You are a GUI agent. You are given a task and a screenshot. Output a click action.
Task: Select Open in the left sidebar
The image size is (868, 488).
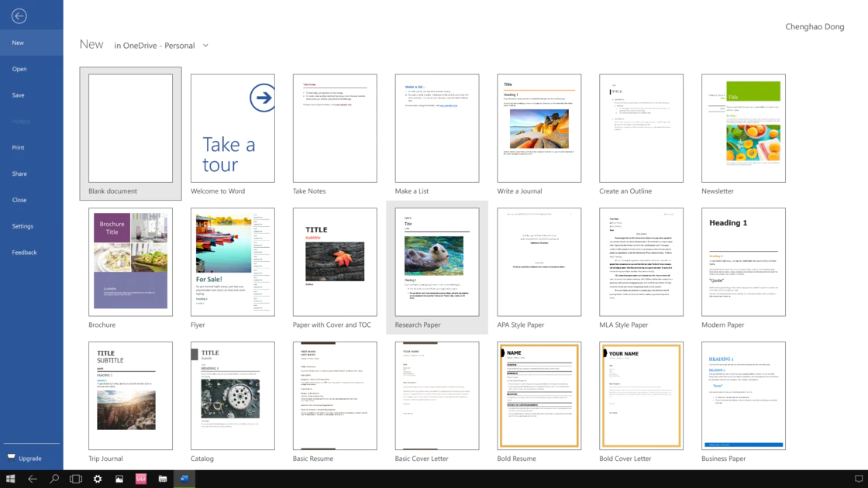point(19,69)
